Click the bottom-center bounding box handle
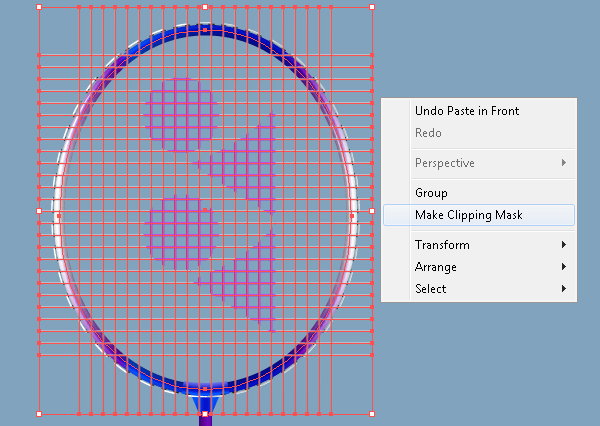600x426 pixels. pos(205,414)
